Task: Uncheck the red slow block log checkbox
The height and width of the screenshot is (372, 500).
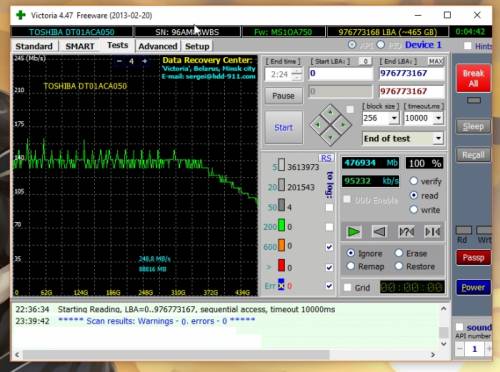Action: click(329, 267)
